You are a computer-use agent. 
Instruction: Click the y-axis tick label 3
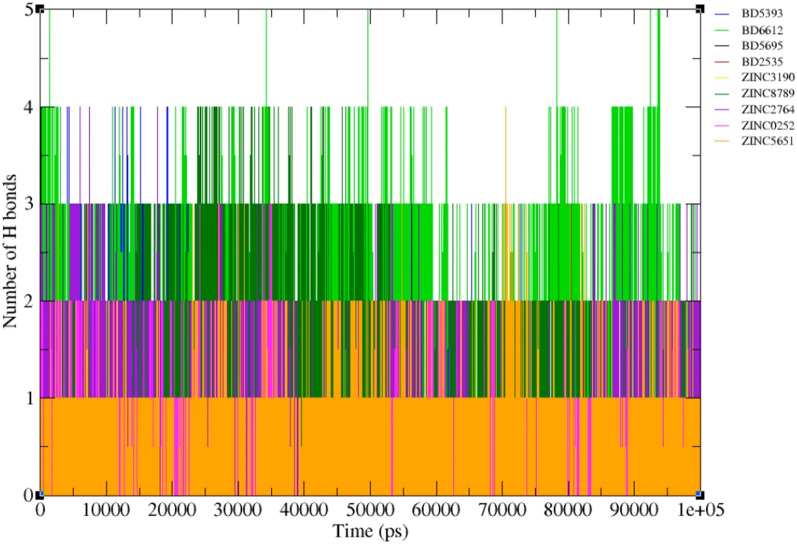29,204
